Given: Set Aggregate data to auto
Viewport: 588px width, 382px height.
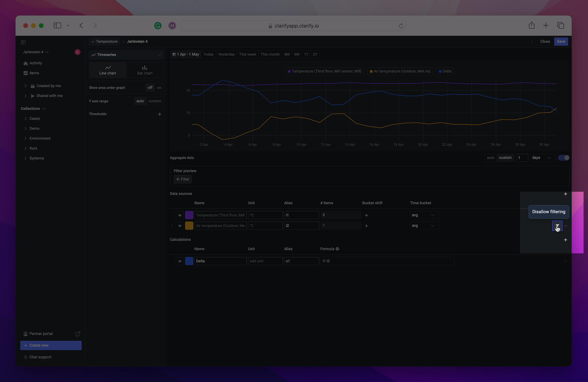Looking at the screenshot, I should (x=491, y=158).
